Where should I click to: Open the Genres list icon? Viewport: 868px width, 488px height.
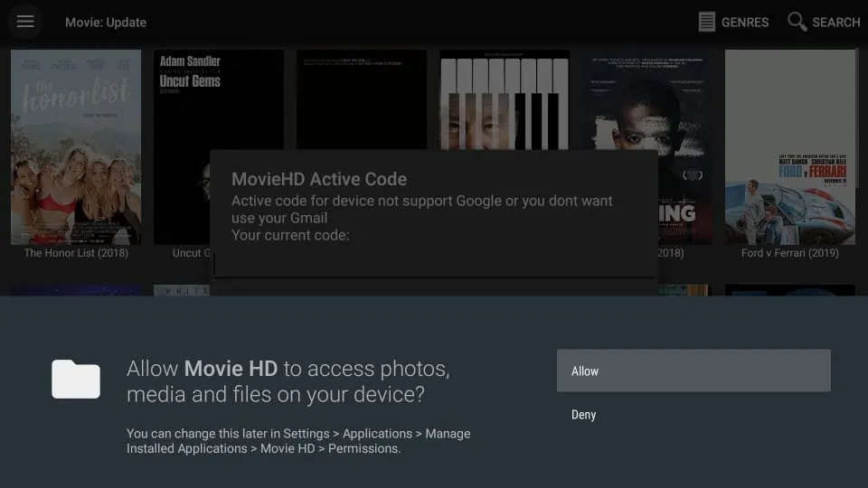tap(706, 22)
